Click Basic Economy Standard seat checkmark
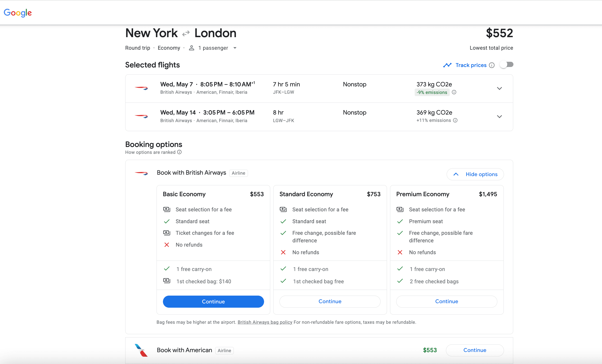Viewport: 602px width, 364px height. pos(167,222)
